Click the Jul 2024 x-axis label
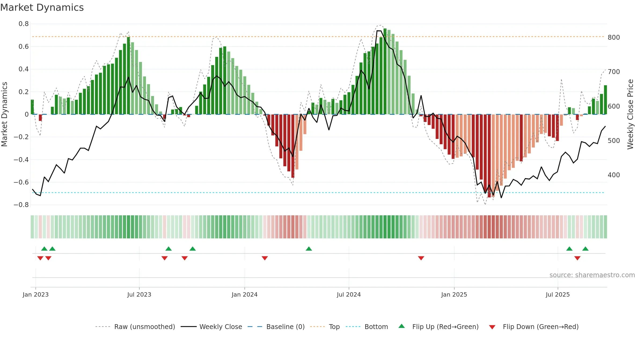Image resolution: width=644 pixels, height=362 pixels. pos(349,294)
